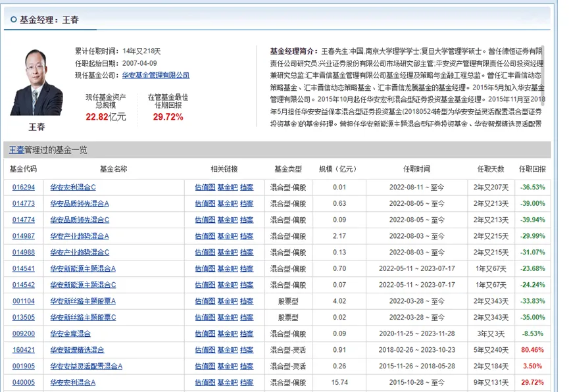Viewport: 569px width, 392px height.
Task: Open fund 华安产业趋势混合A
Action: [80, 236]
